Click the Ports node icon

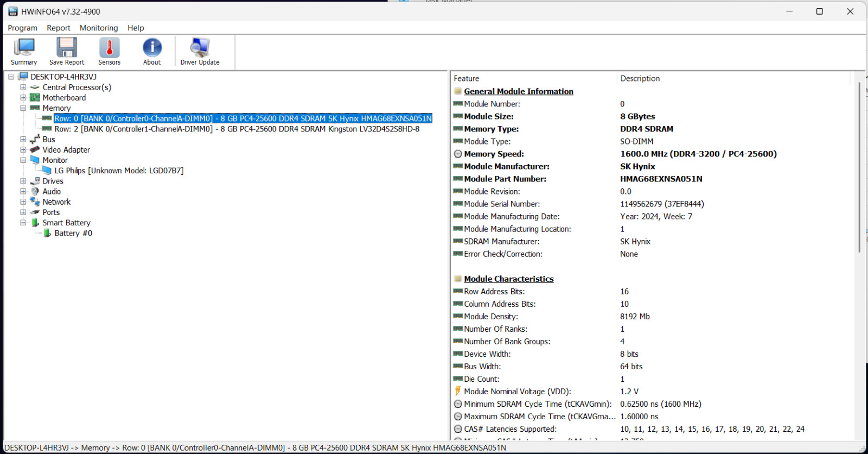click(x=35, y=212)
